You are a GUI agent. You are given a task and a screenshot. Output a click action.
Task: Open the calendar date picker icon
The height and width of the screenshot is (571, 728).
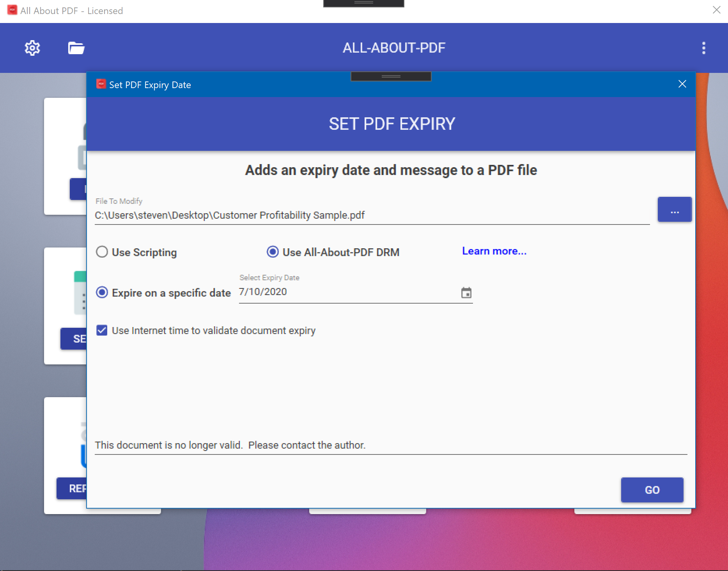click(466, 293)
